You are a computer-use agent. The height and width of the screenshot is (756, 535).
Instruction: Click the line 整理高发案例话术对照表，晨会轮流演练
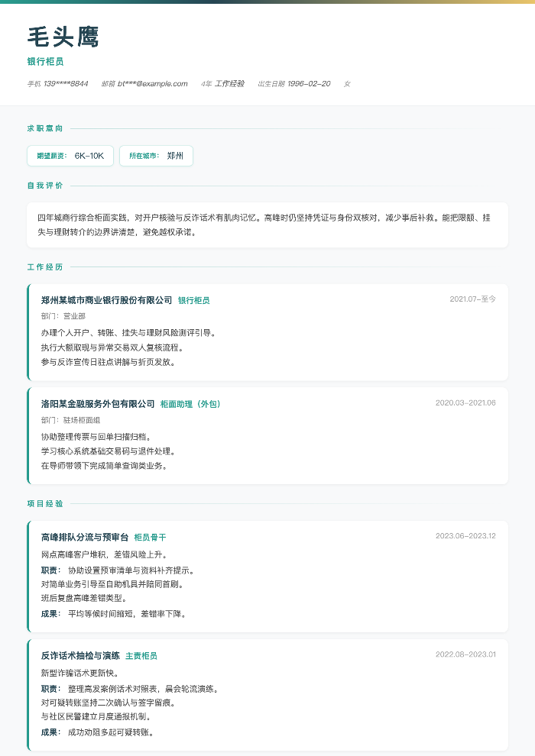point(144,689)
